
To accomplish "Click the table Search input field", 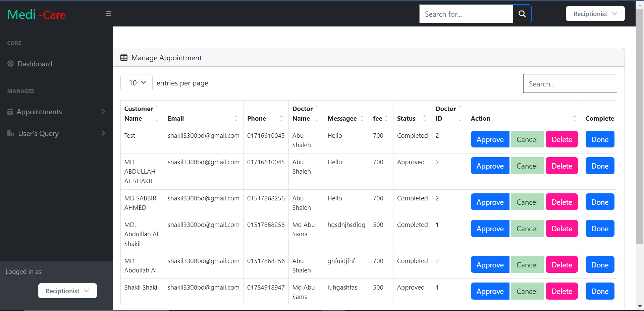I will tap(570, 83).
